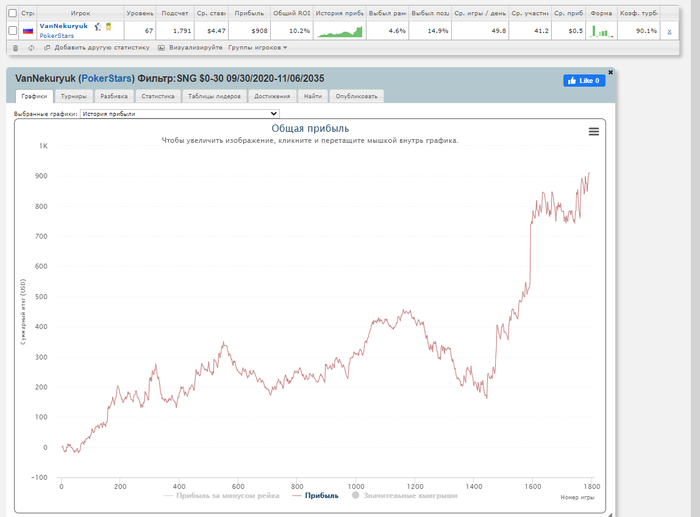Switch to the Достижения tab
Screen dimensions: 700x517
pos(272,96)
